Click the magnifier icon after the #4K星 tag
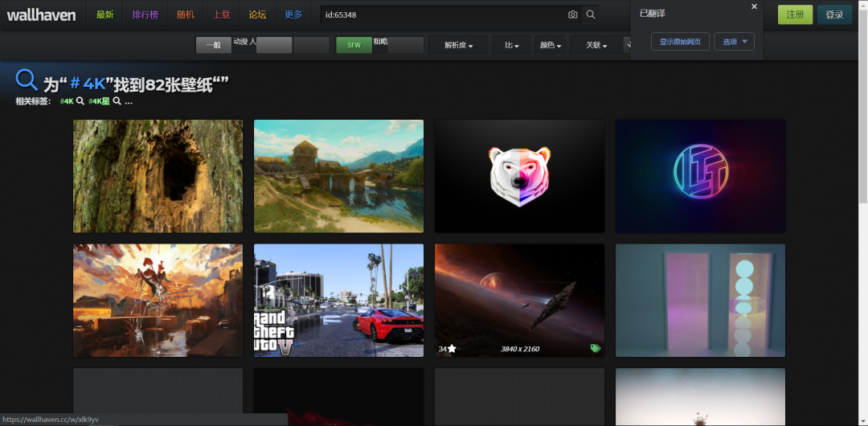 coord(117,101)
